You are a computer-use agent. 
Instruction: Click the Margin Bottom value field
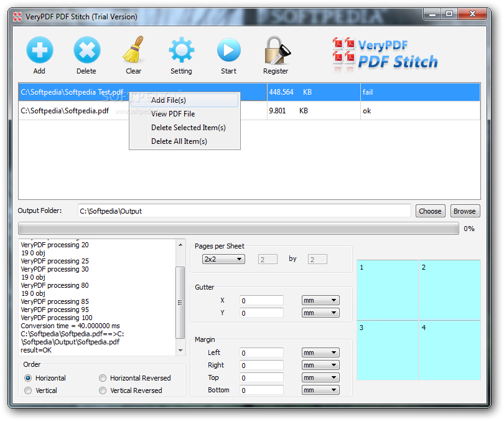pyautogui.click(x=261, y=390)
